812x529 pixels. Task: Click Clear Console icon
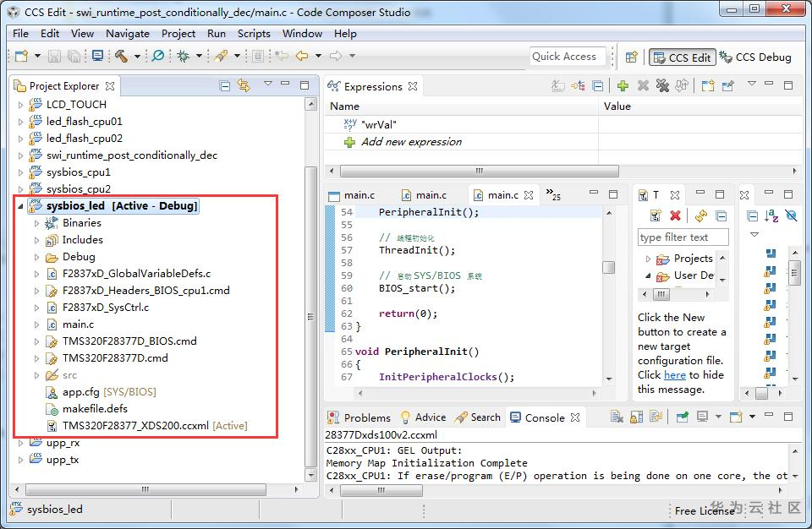[x=617, y=417]
